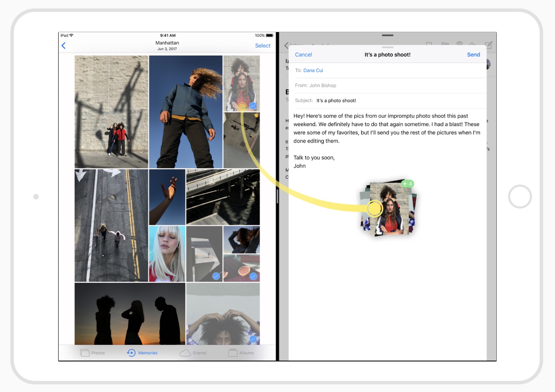
Task: Click the Mail inbox back chevron
Action: tap(286, 46)
